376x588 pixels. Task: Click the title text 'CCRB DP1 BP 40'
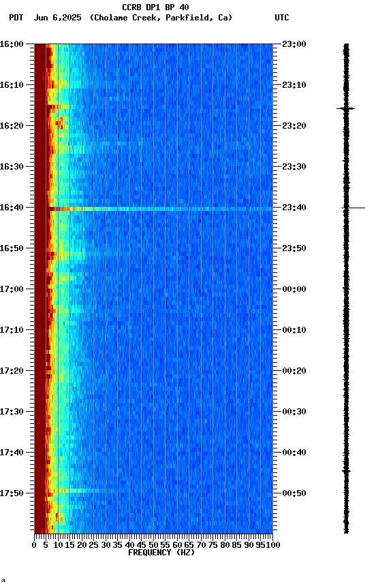[x=155, y=7]
